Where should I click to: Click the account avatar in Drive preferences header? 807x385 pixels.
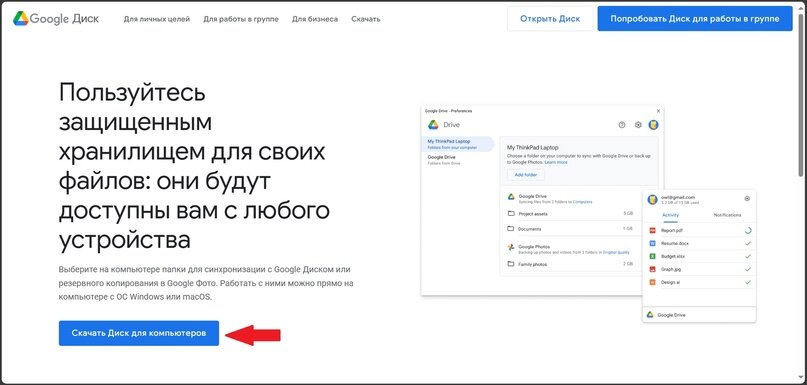pyautogui.click(x=654, y=125)
